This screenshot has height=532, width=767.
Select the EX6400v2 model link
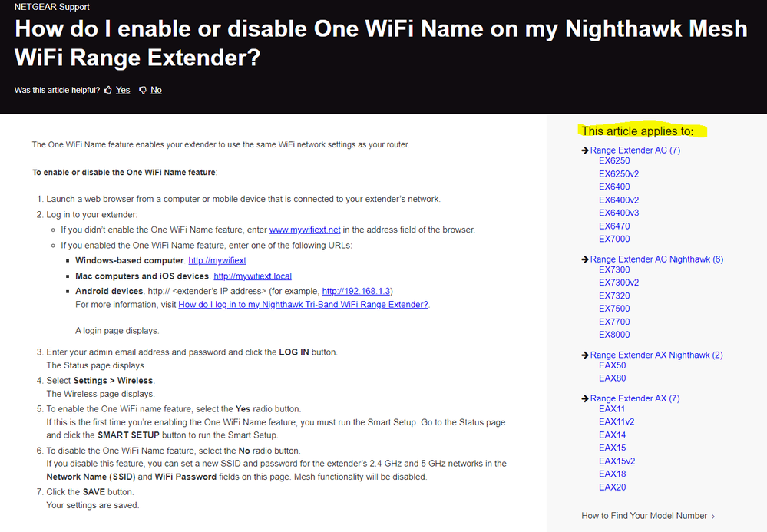tap(619, 200)
